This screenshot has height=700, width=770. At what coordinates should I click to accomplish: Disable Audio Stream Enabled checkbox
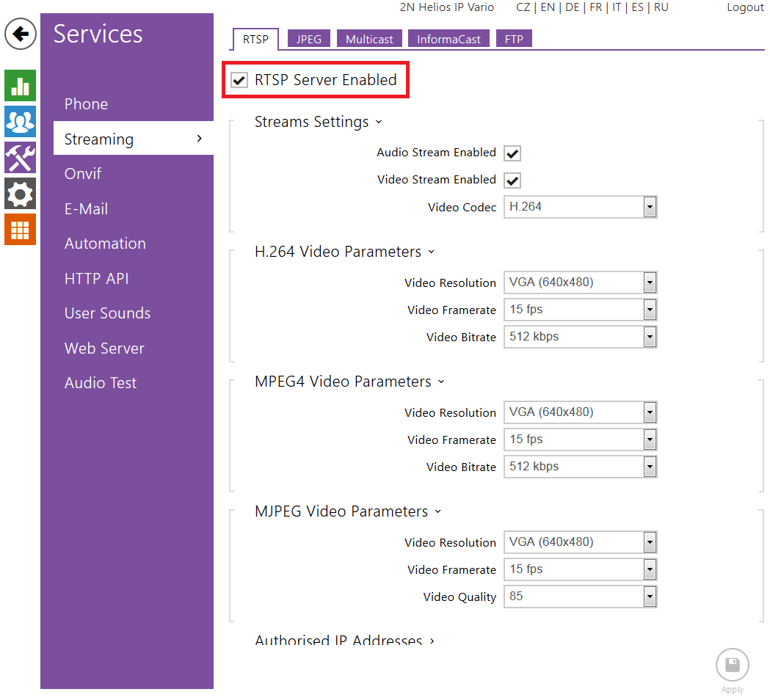(512, 153)
